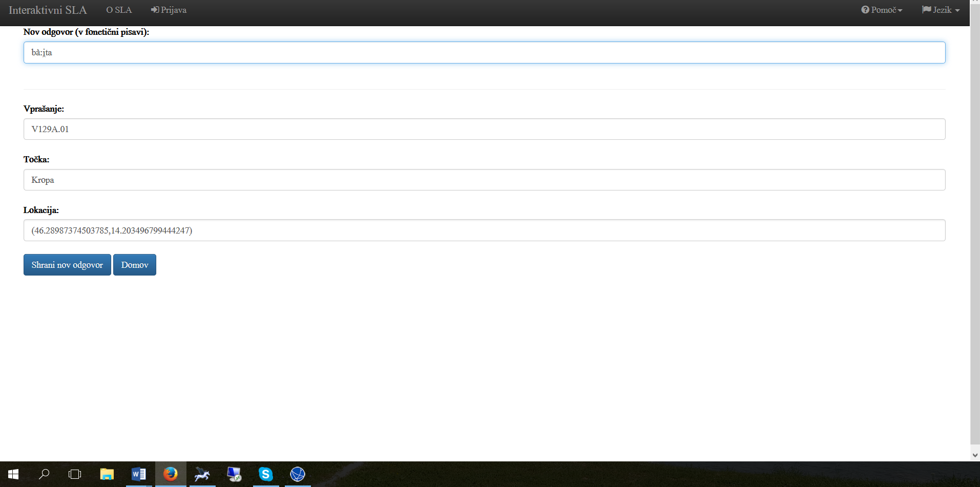The width and height of the screenshot is (980, 487).
Task: Click the page's vertical scrollbar down arrow
Action: tap(974, 455)
